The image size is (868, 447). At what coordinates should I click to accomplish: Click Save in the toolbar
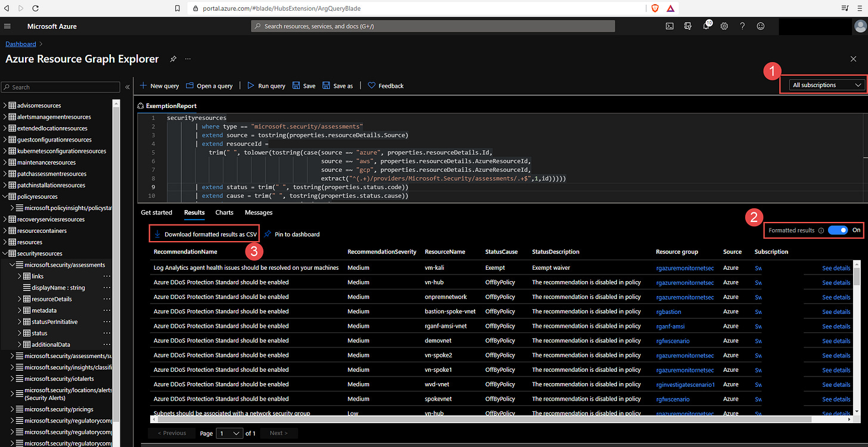(304, 86)
